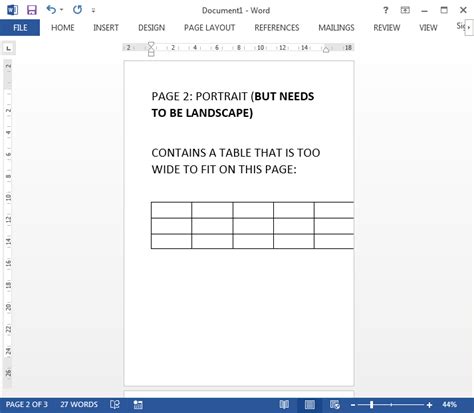This screenshot has width=474, height=413.
Task: Click the Word application icon
Action: click(x=12, y=10)
